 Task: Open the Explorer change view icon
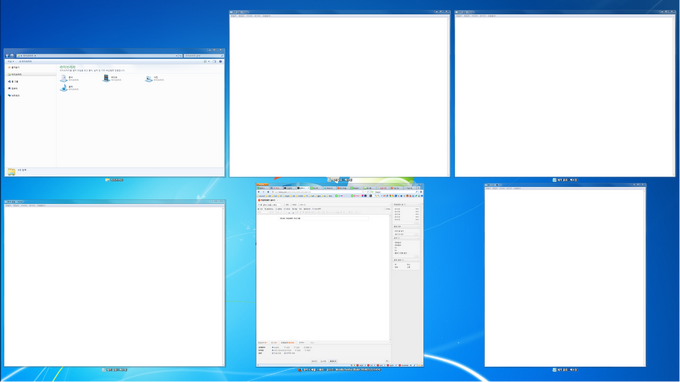(x=206, y=62)
